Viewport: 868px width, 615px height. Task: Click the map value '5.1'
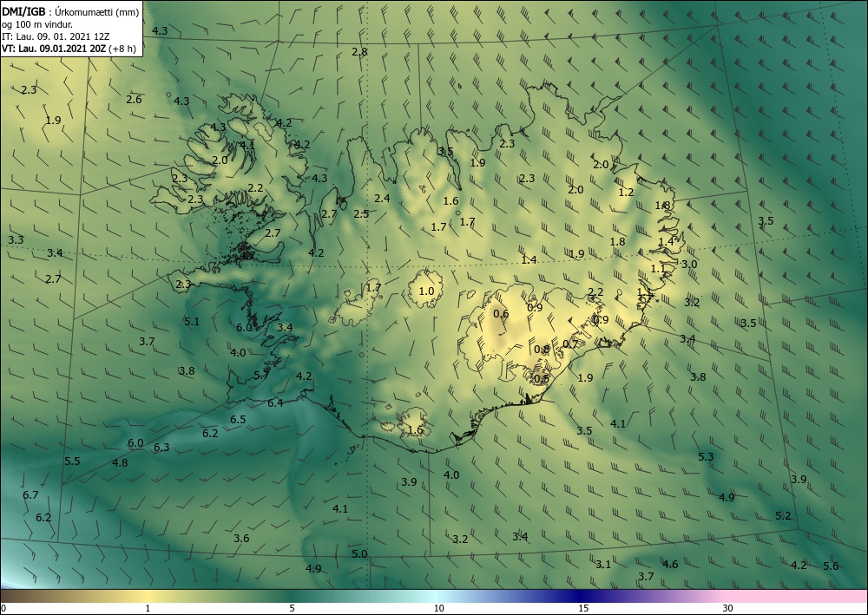coord(192,321)
